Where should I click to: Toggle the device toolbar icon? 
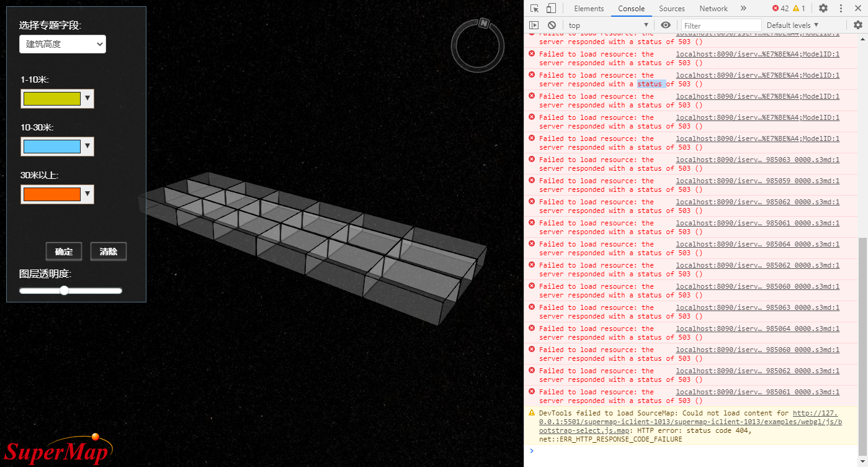pyautogui.click(x=551, y=8)
